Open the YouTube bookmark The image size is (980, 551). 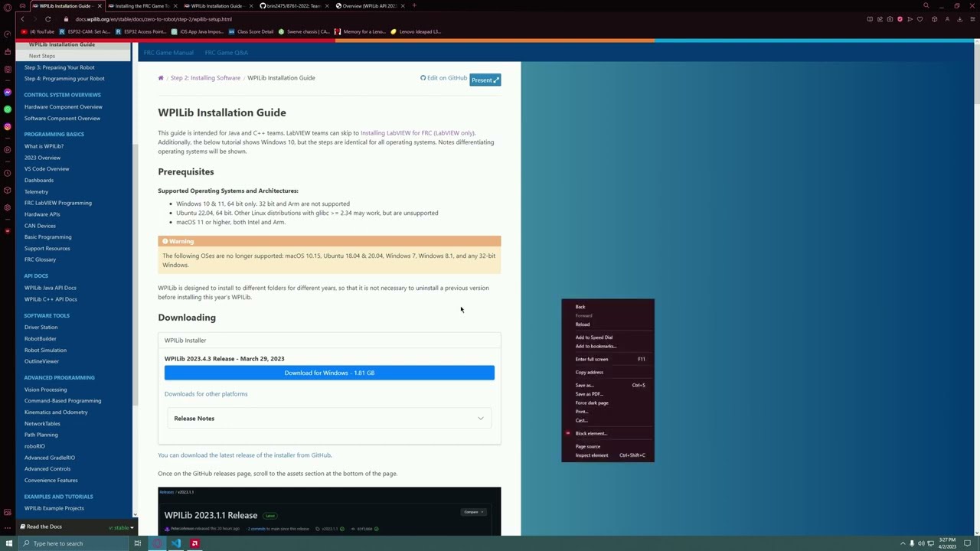[38, 31]
